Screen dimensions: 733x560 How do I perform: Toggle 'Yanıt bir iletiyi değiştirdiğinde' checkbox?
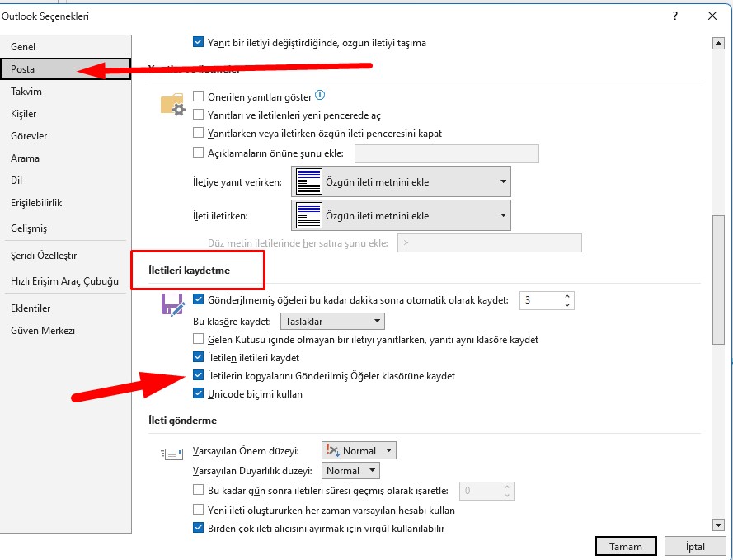tap(198, 42)
